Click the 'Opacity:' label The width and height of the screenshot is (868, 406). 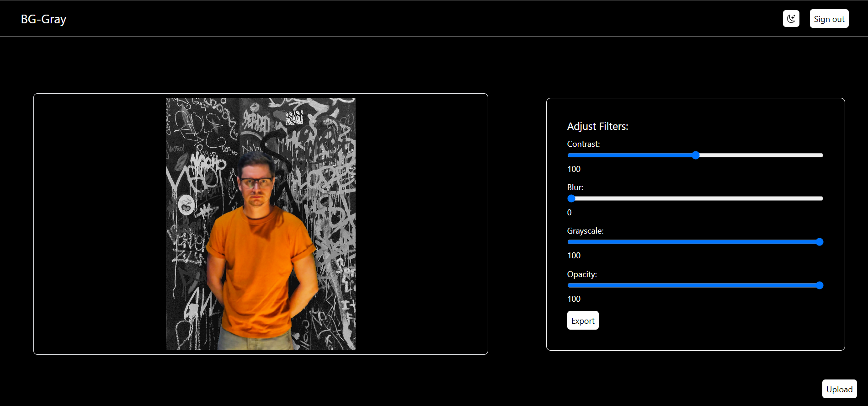[x=582, y=274]
